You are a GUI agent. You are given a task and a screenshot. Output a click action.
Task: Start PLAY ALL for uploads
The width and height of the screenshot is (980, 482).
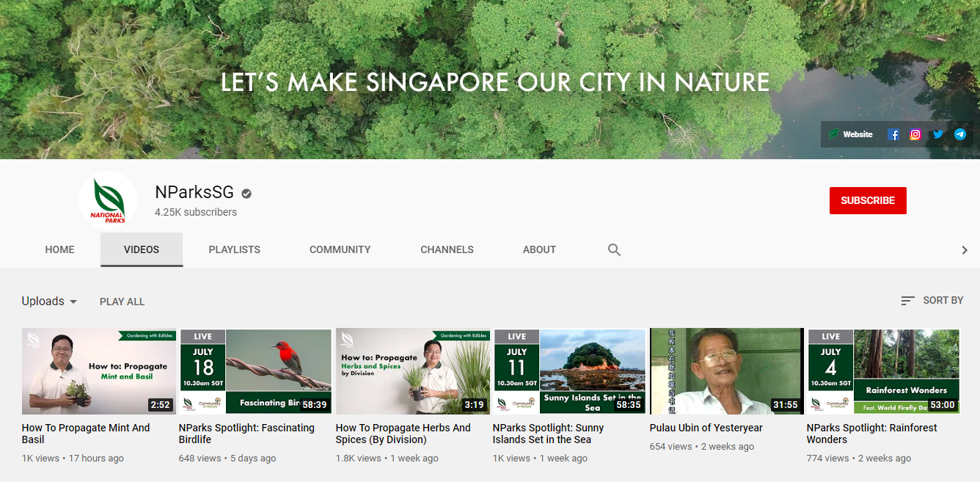pos(122,301)
